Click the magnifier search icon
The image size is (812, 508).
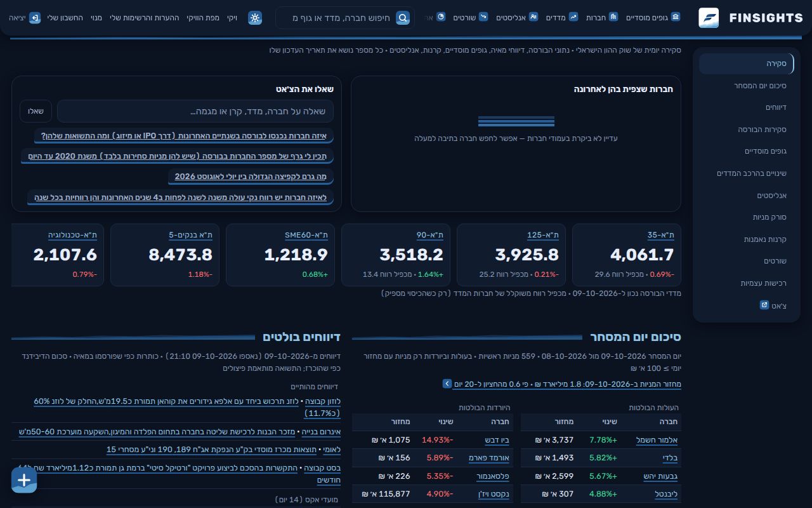pos(403,18)
